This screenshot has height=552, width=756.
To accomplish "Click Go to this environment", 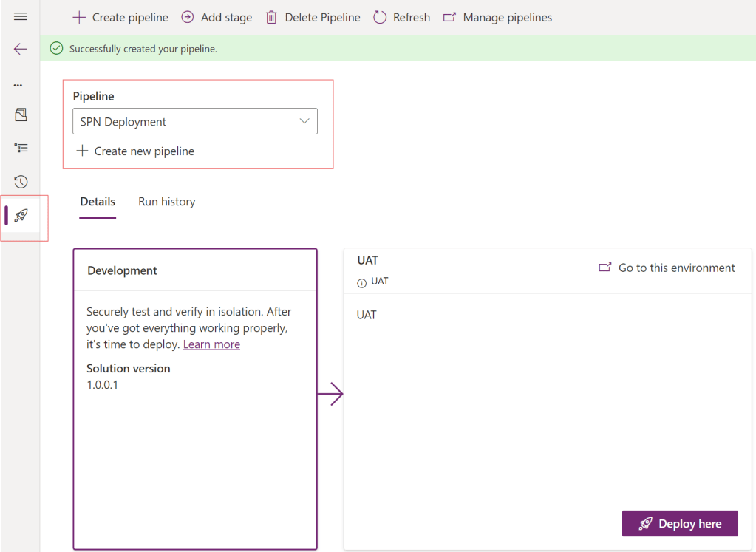I will pyautogui.click(x=667, y=268).
